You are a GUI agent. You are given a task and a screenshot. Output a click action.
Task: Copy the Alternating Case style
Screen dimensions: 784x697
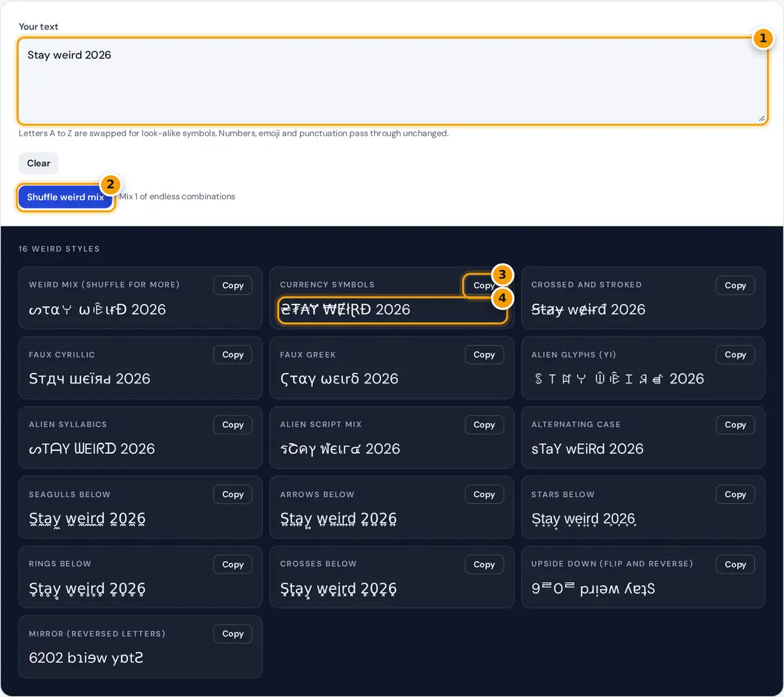pyautogui.click(x=735, y=425)
